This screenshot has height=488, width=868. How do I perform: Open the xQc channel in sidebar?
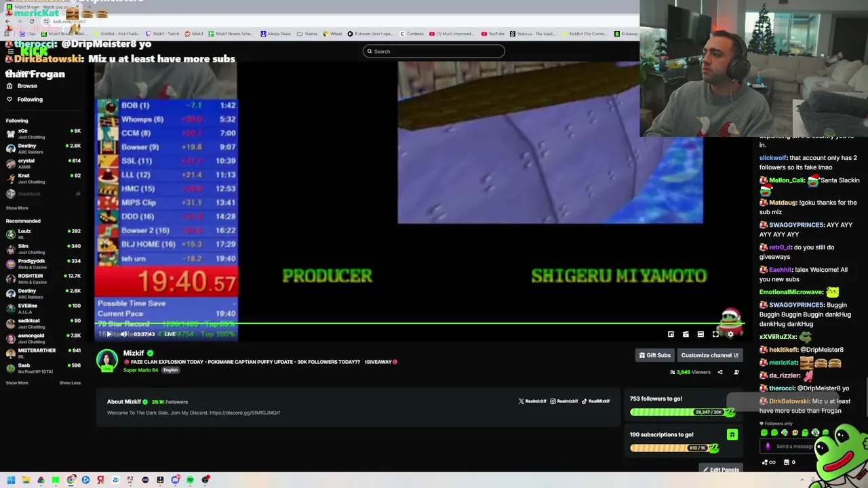pos(42,134)
